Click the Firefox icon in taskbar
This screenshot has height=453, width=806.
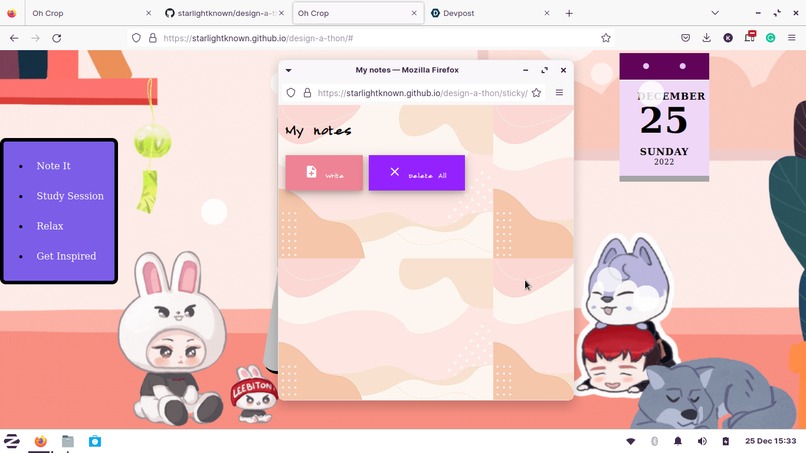(41, 441)
